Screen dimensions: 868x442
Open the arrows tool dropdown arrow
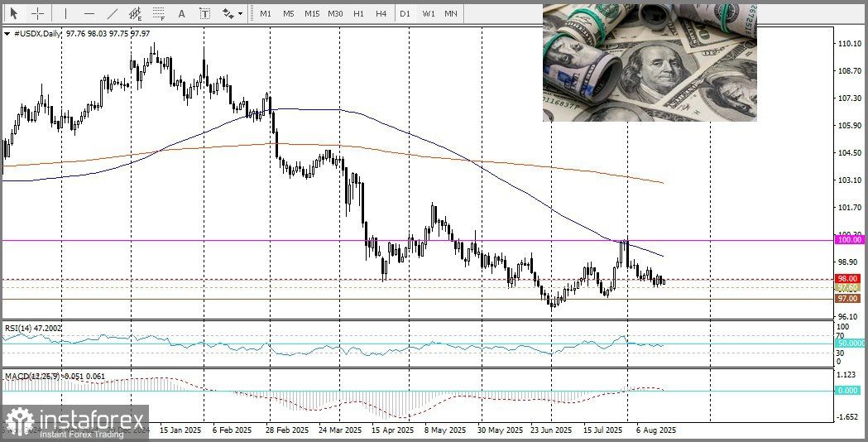coord(240,14)
